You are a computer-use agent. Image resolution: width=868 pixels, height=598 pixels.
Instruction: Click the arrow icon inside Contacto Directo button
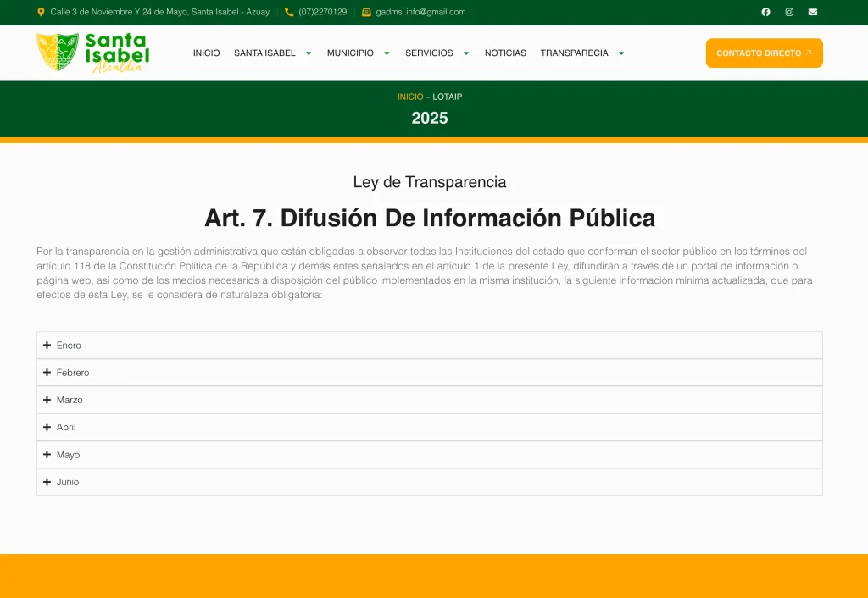[809, 53]
